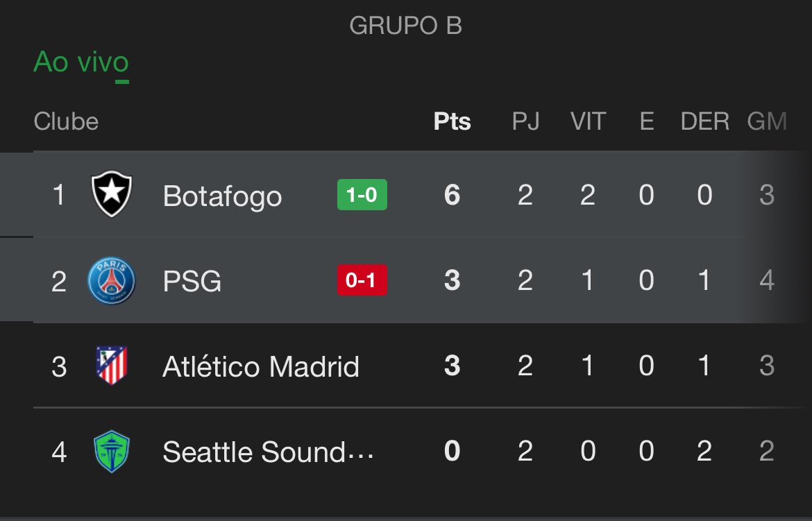This screenshot has height=521, width=812.
Task: Open the Atlético Madrid team name
Action: point(261,366)
